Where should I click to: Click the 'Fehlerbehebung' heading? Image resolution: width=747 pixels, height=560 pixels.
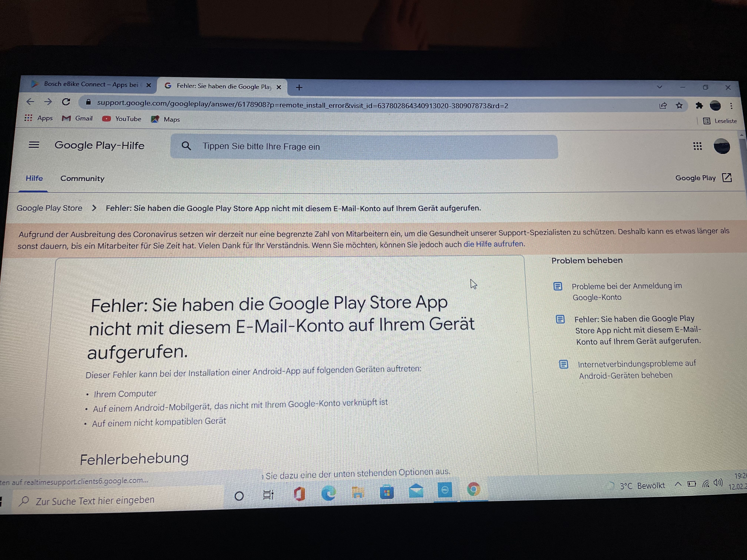[x=134, y=459]
